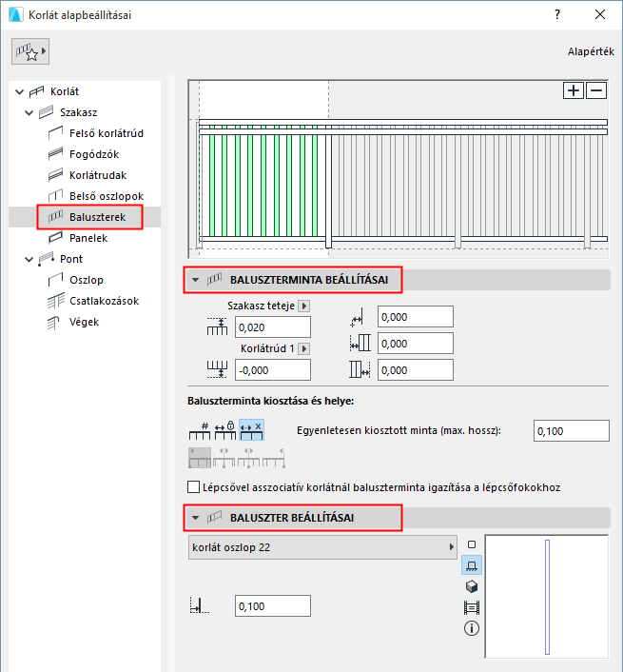Edit the end-side pattern offset field
The width and height of the screenshot is (623, 672).
click(416, 370)
